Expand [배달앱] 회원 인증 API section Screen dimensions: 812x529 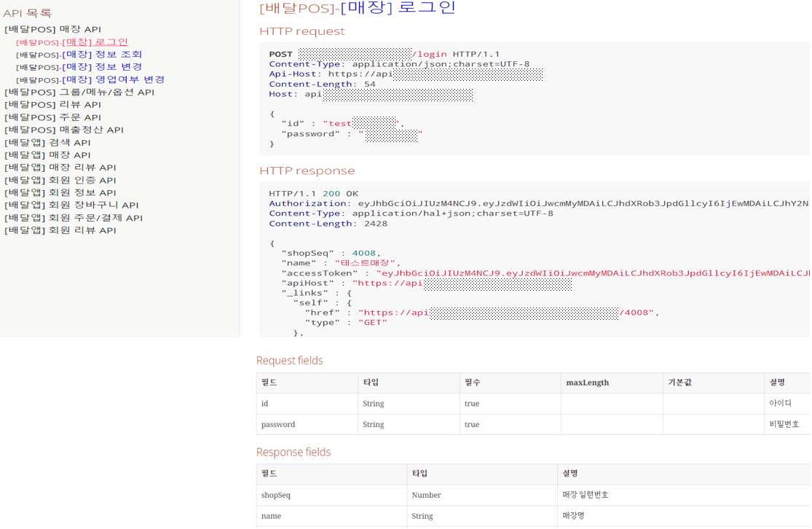[x=60, y=180]
